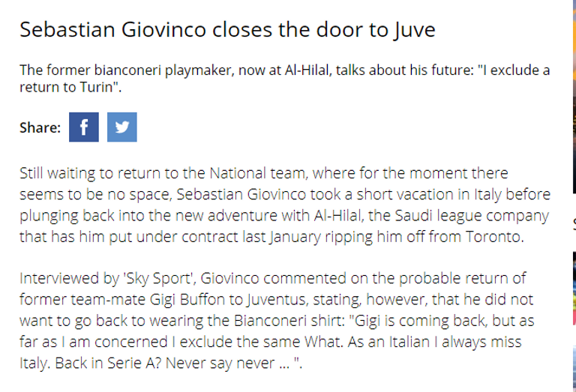
Task: Share the article on Facebook
Action: click(x=84, y=127)
